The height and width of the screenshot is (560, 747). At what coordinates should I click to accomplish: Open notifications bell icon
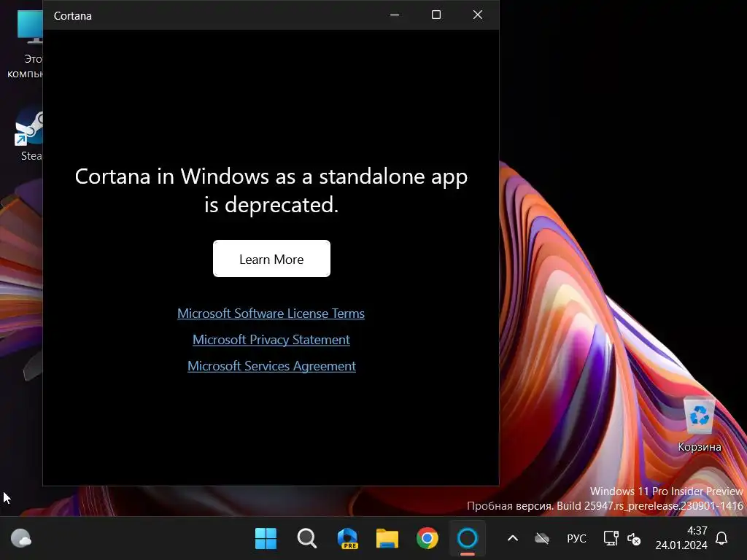pyautogui.click(x=721, y=539)
